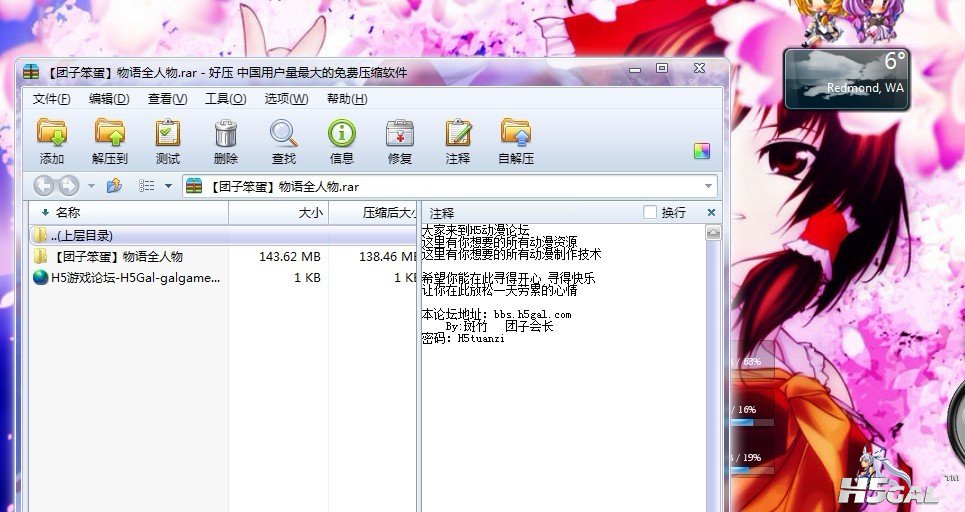Click the 密码: H5tuanzi line in comment
The height and width of the screenshot is (512, 965).
point(463,338)
